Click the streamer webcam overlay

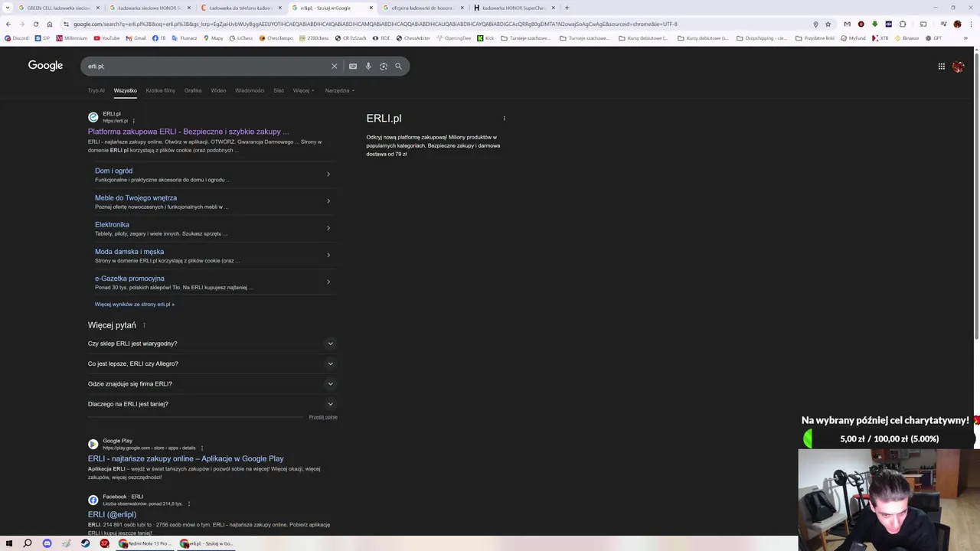(888, 499)
